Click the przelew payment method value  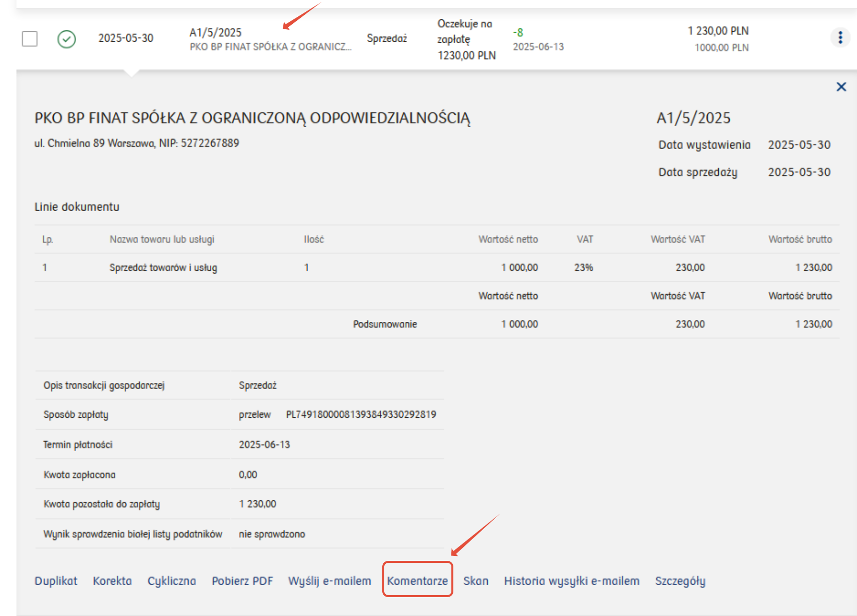[255, 414]
